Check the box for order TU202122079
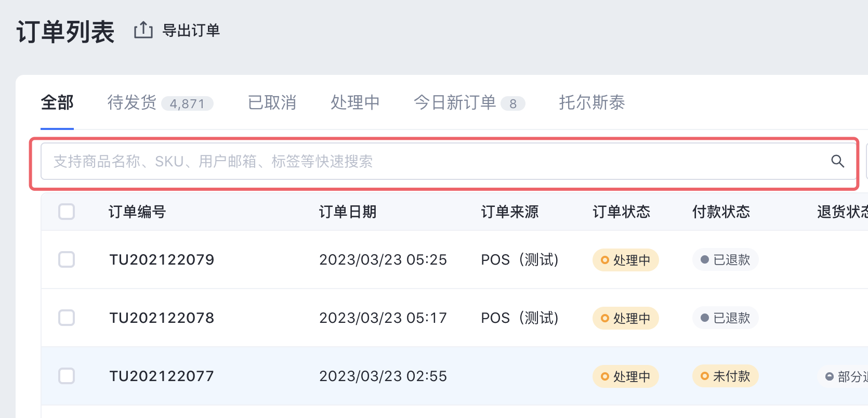Screen dimensions: 868x418 (67, 259)
